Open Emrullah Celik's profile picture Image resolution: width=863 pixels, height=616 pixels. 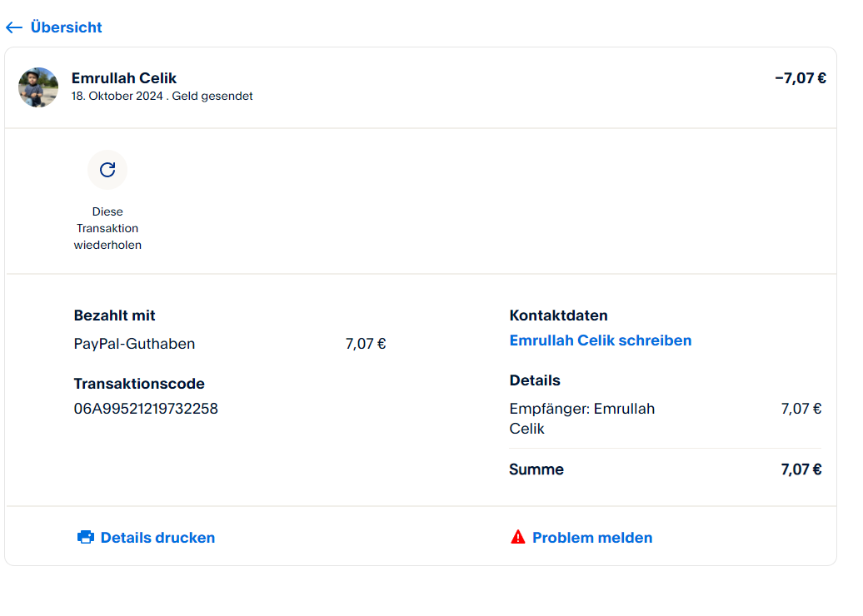click(38, 87)
